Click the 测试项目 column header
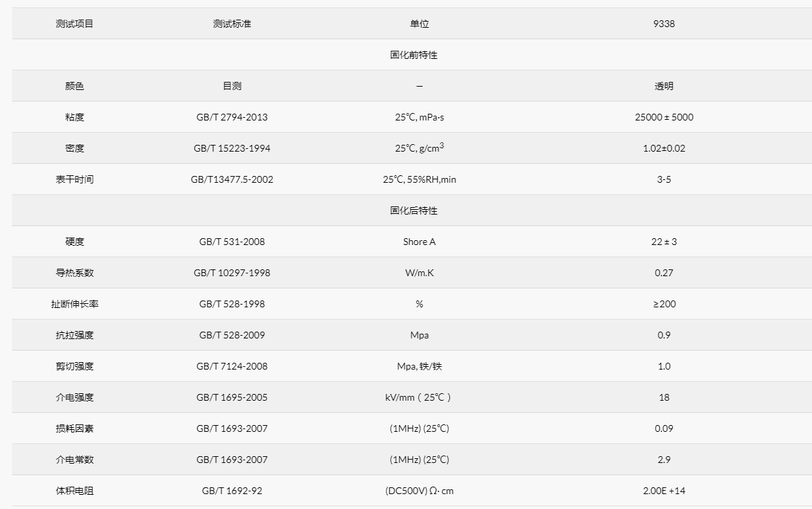The width and height of the screenshot is (812, 509). pos(74,24)
